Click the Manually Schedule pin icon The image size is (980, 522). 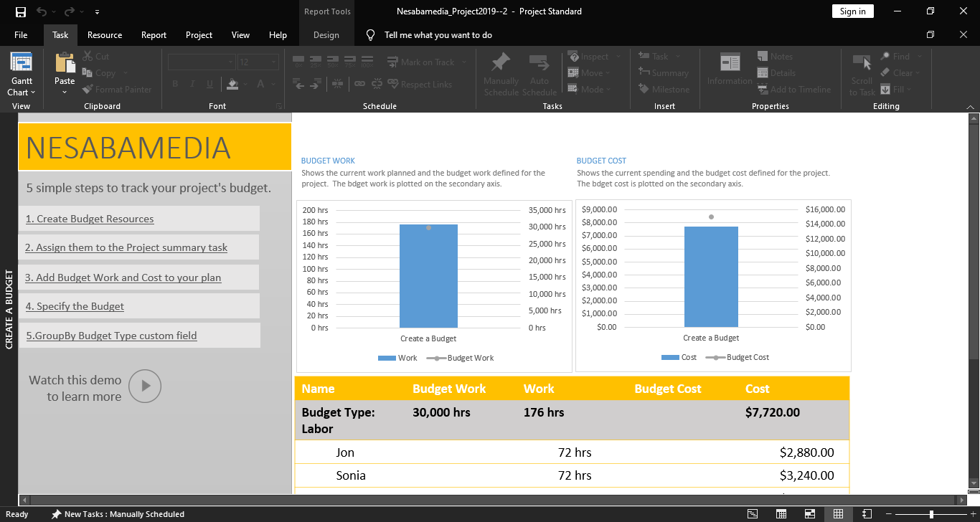501,62
